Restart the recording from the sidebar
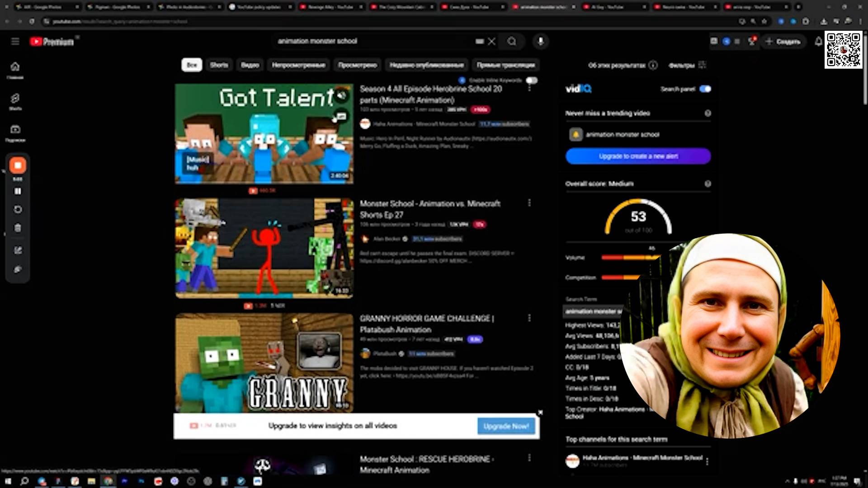Viewport: 868px width, 488px height. 18,209
